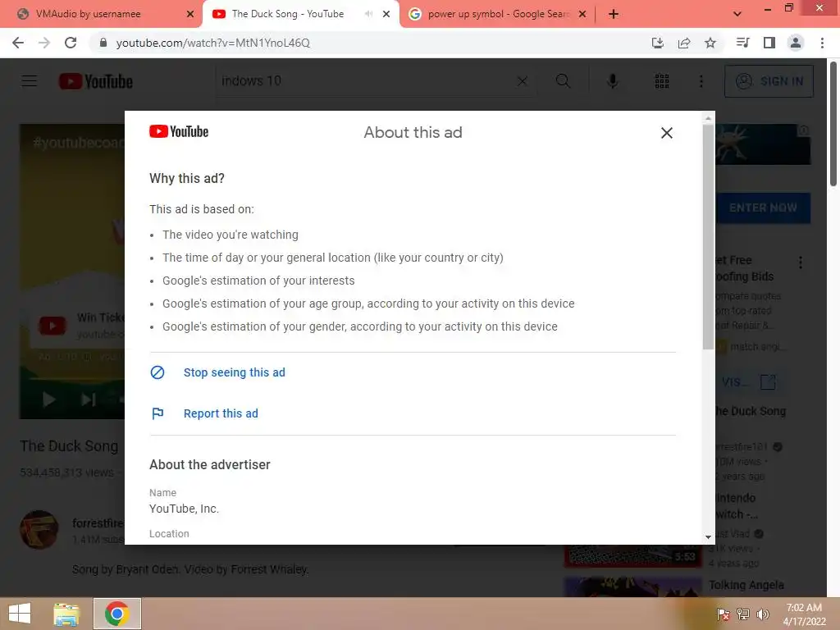Screen dimensions: 840x630
Task: Click the site security lock icon
Action: (103, 43)
